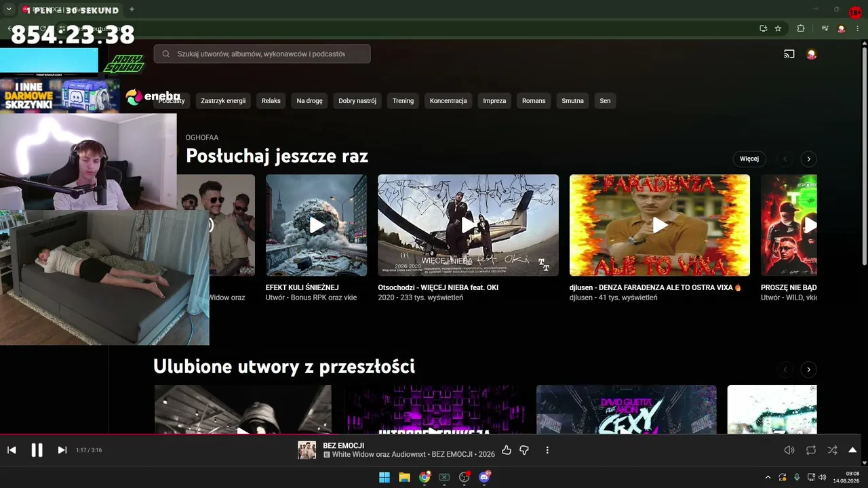Skip to the previous track
The width and height of the screenshot is (868, 488).
point(12,450)
